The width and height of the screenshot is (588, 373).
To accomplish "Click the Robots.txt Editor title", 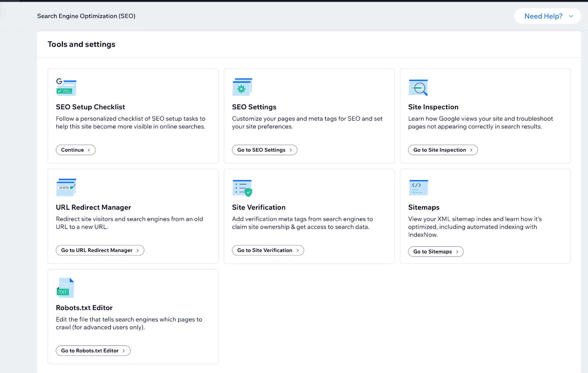I will [x=84, y=308].
